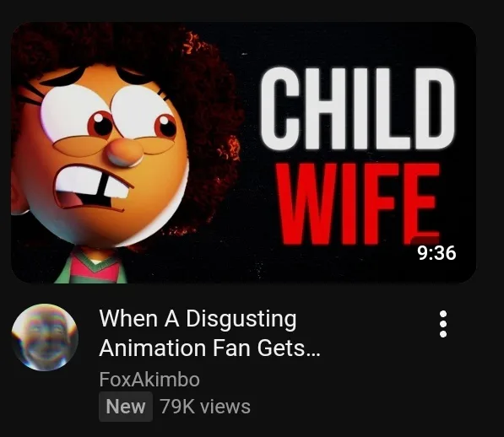Click the 9:36 duration badge

point(436,252)
